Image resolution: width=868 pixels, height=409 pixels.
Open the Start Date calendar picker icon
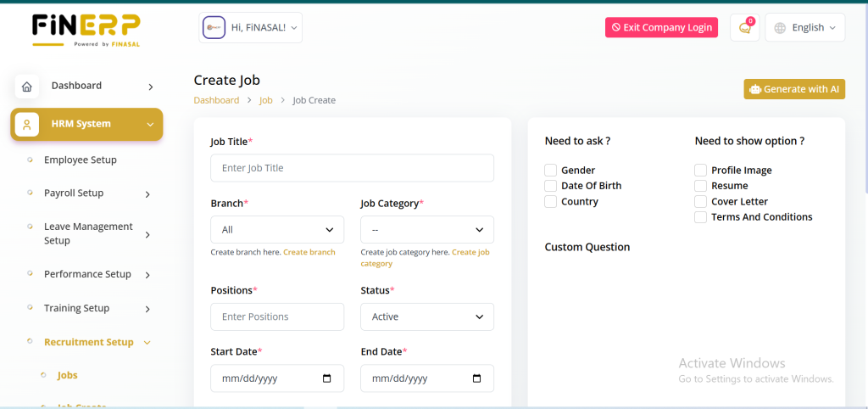(327, 378)
